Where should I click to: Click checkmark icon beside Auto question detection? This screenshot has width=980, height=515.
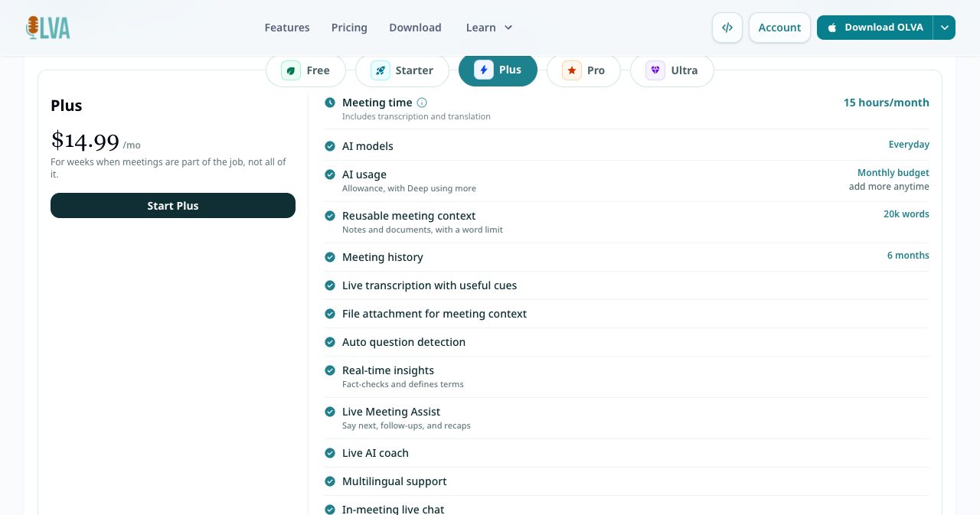[x=330, y=342]
